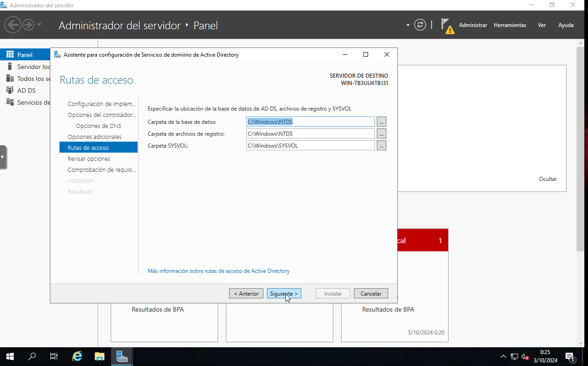Click the Todos los servidores icon
The height and width of the screenshot is (366, 588).
10,79
